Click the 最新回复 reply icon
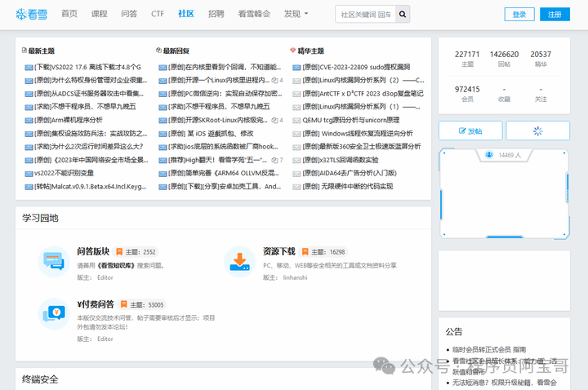The height and width of the screenshot is (390, 588). click(x=158, y=51)
